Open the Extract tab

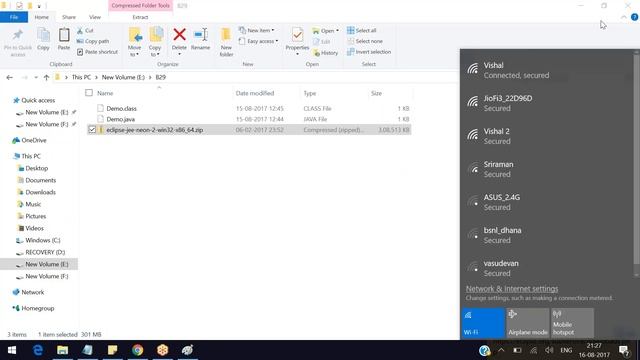point(140,17)
